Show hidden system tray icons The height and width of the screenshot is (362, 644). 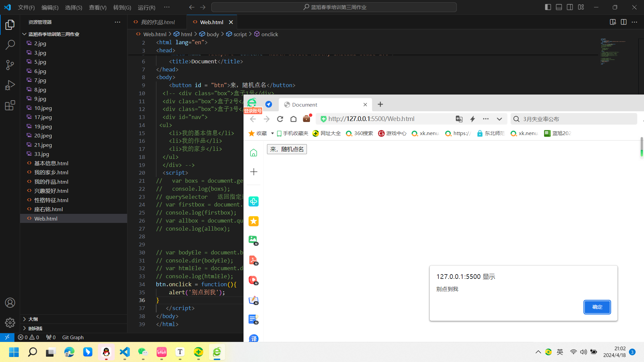point(538,352)
